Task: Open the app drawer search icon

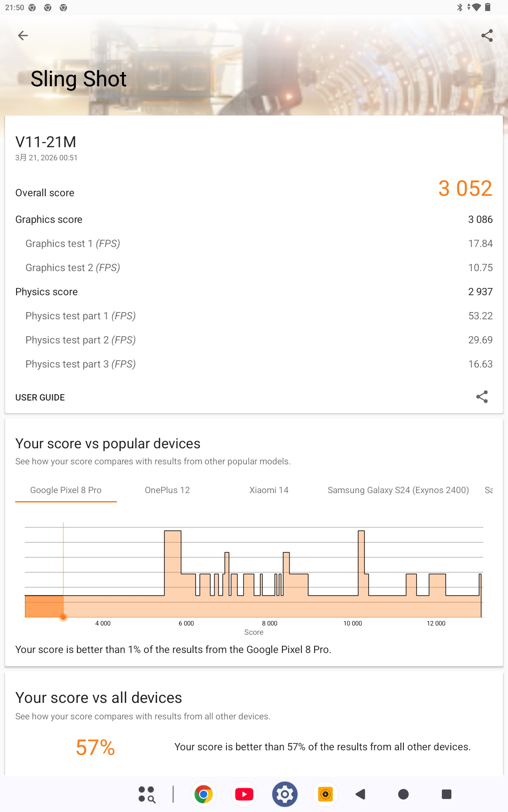Action: pyautogui.click(x=146, y=794)
